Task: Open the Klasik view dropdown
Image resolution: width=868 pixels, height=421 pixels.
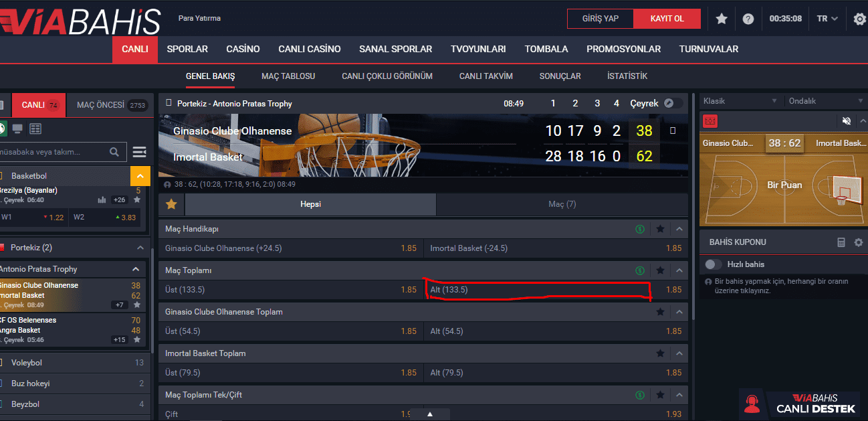Action: pos(740,101)
